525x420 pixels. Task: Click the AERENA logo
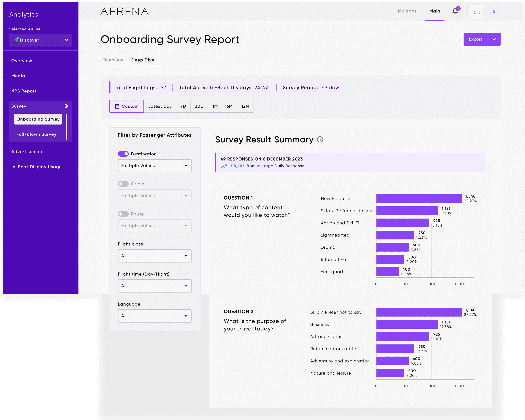[124, 11]
